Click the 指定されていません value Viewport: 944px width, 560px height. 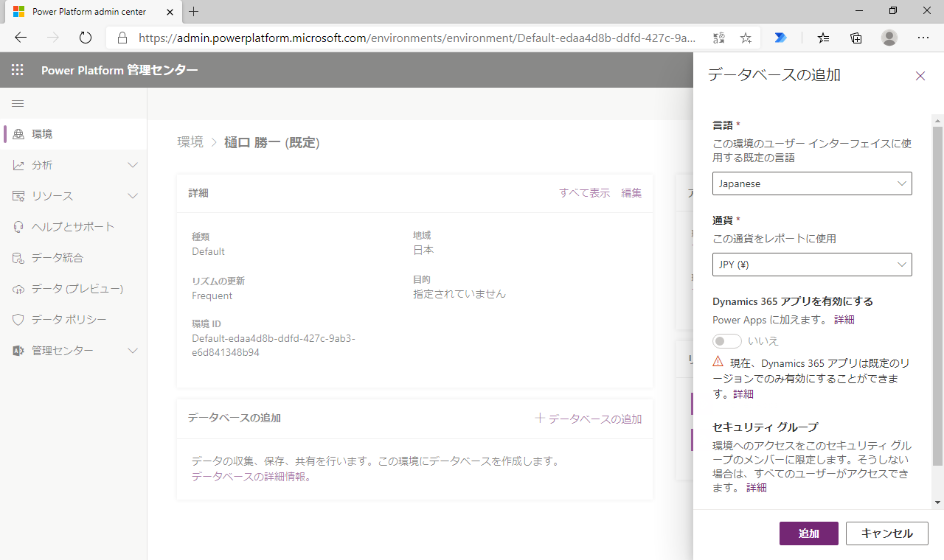click(x=459, y=294)
